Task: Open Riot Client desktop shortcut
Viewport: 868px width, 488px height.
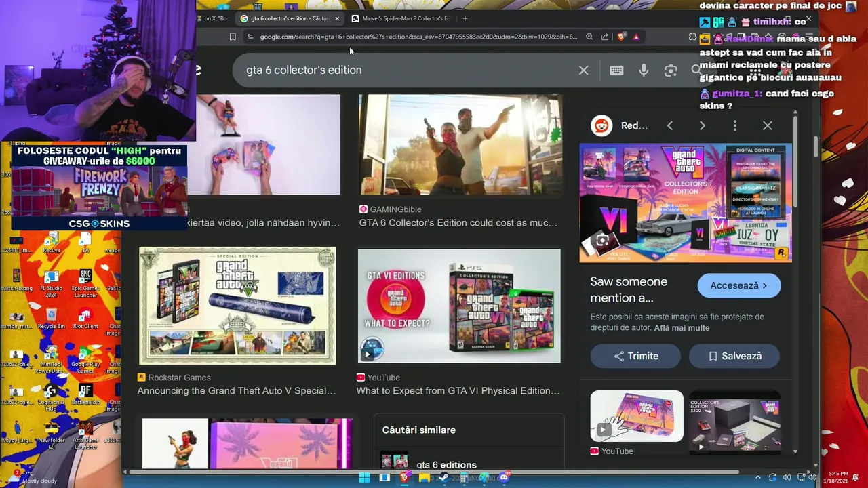Action: [85, 319]
